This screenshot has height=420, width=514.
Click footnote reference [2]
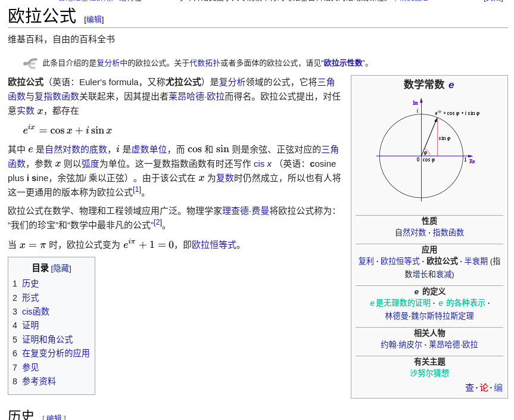[158, 222]
